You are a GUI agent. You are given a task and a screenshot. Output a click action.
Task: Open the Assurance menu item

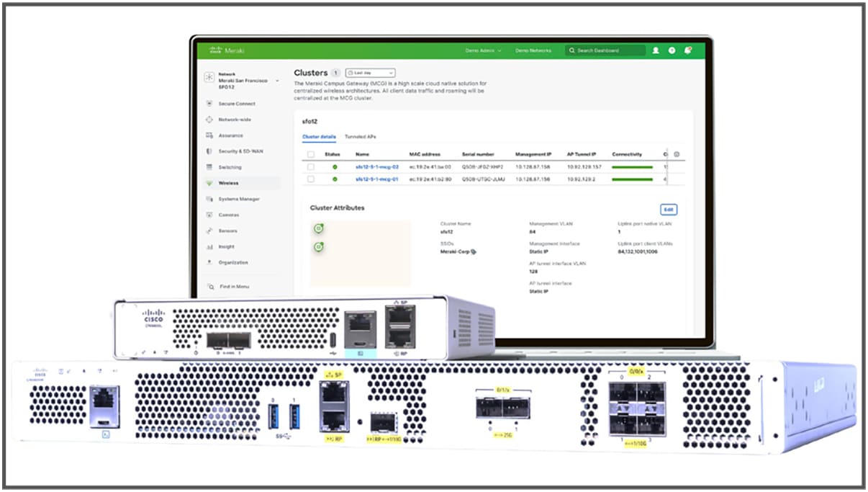[x=230, y=135]
